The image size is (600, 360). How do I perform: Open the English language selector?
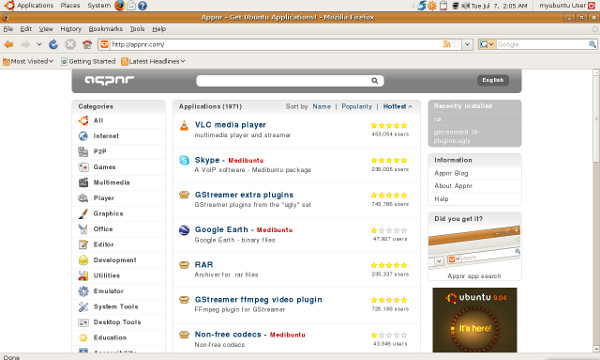(x=492, y=80)
